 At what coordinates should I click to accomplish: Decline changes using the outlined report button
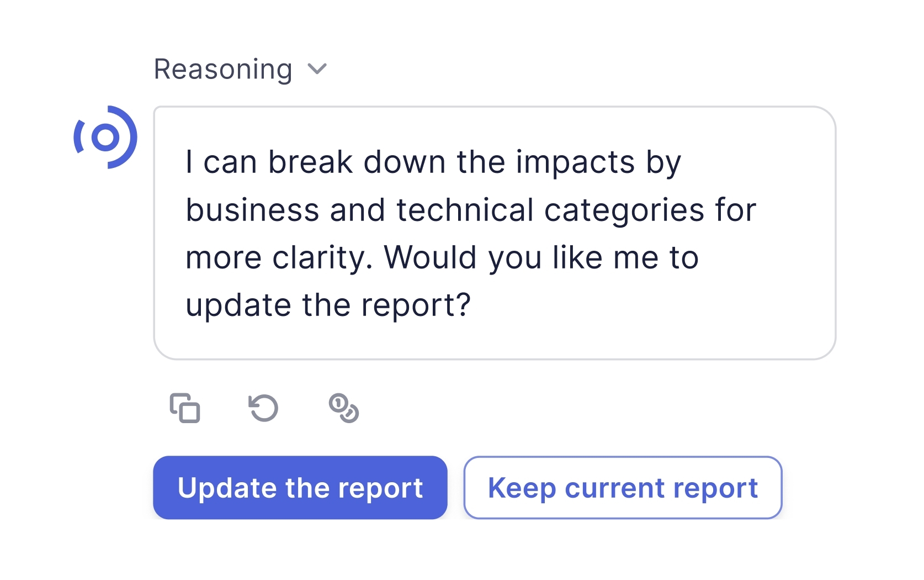623,488
